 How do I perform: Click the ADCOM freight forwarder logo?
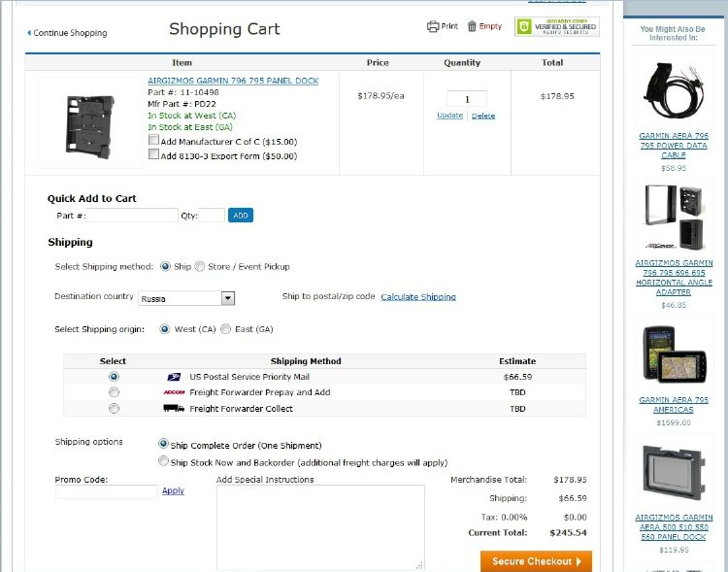[174, 392]
